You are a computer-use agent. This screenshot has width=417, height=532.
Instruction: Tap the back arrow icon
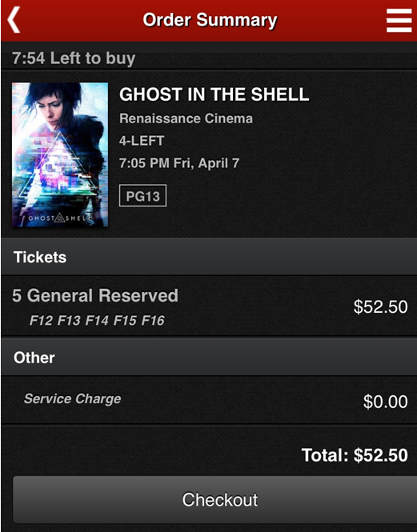tap(14, 20)
